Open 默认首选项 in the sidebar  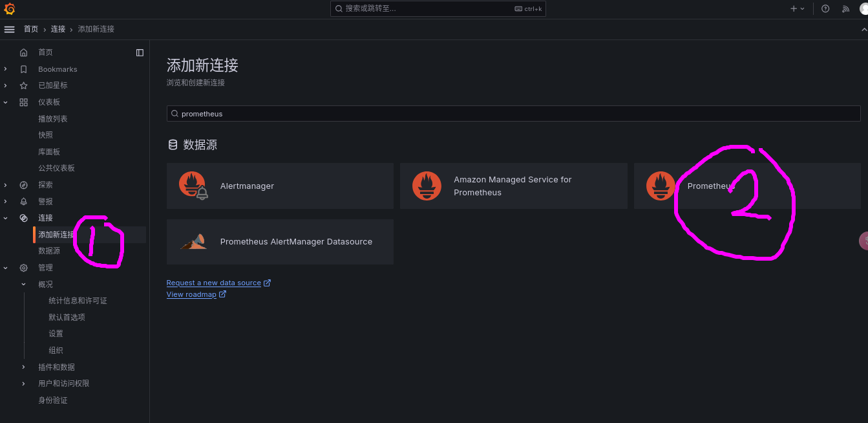[x=67, y=318]
